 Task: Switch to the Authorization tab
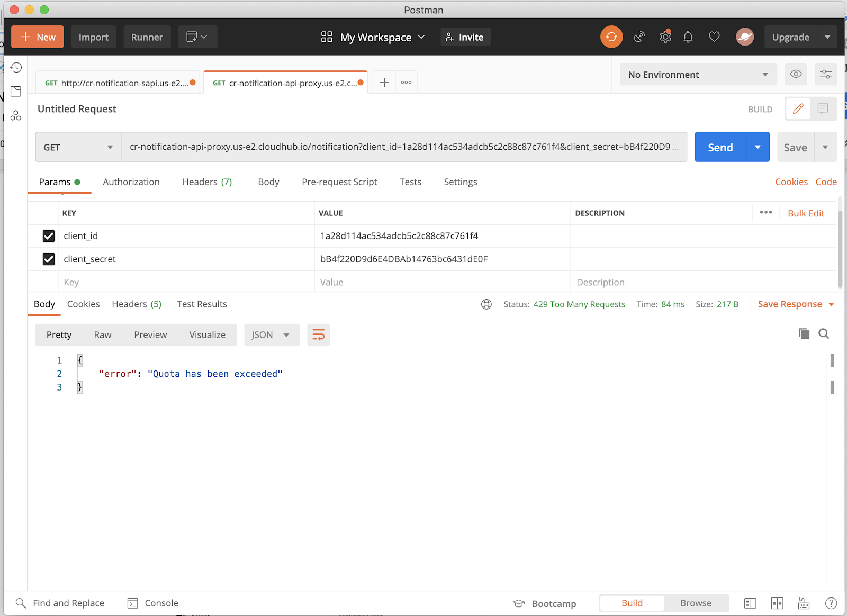131,182
